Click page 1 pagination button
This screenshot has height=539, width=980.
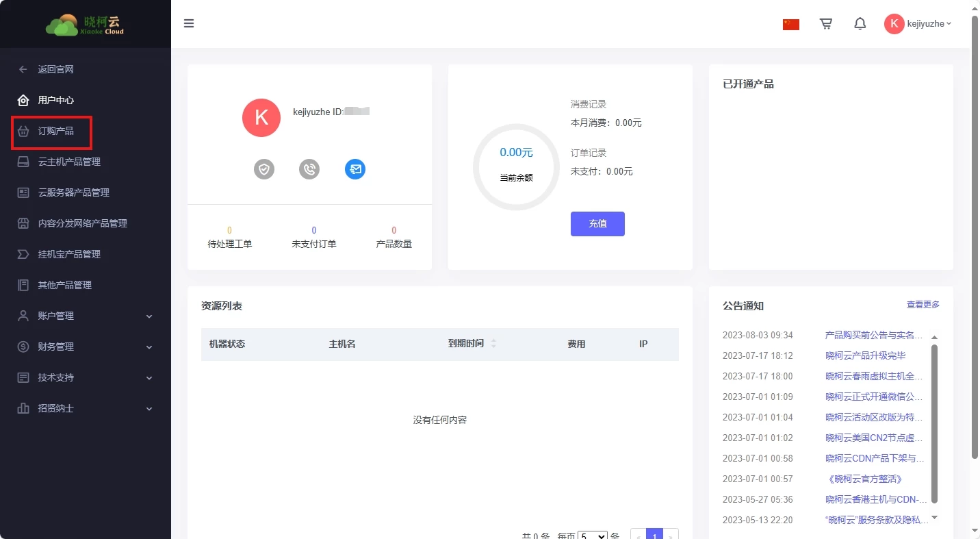pos(655,534)
